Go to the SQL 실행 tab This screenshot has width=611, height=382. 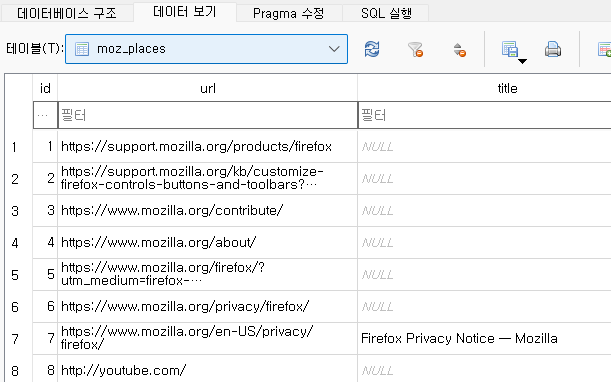386,13
